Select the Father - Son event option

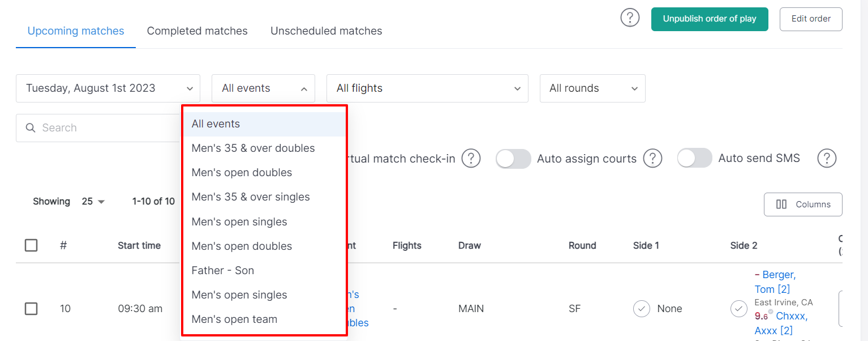click(264, 271)
